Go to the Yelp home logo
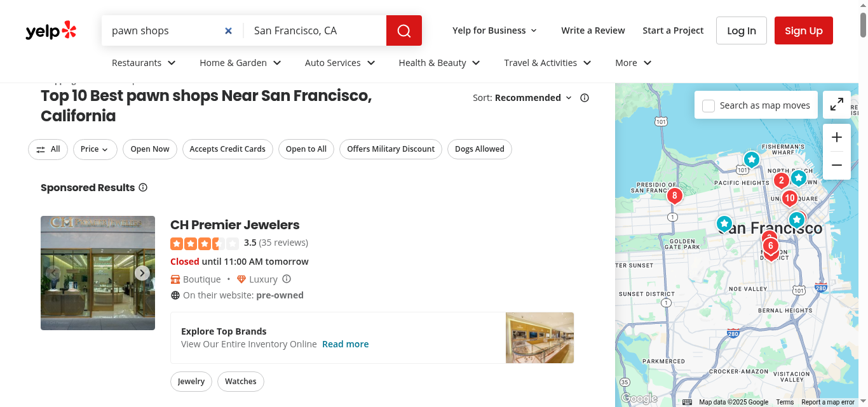 (x=51, y=30)
